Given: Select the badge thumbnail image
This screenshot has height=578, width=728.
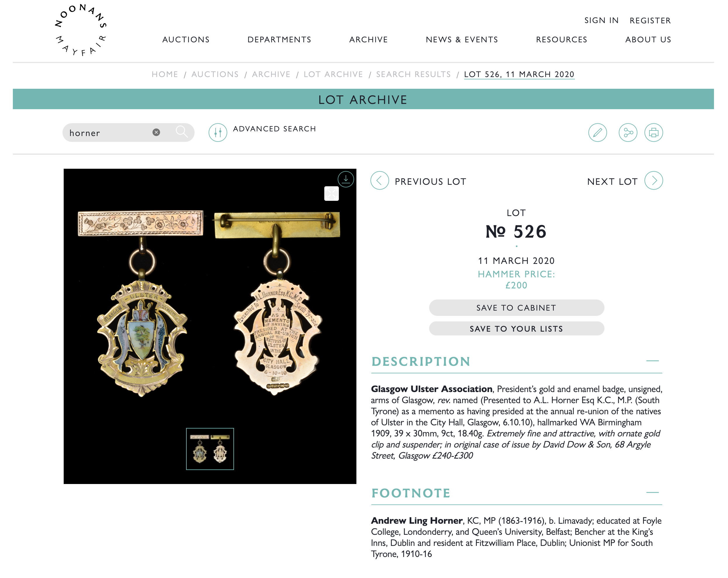Looking at the screenshot, I should pyautogui.click(x=210, y=449).
